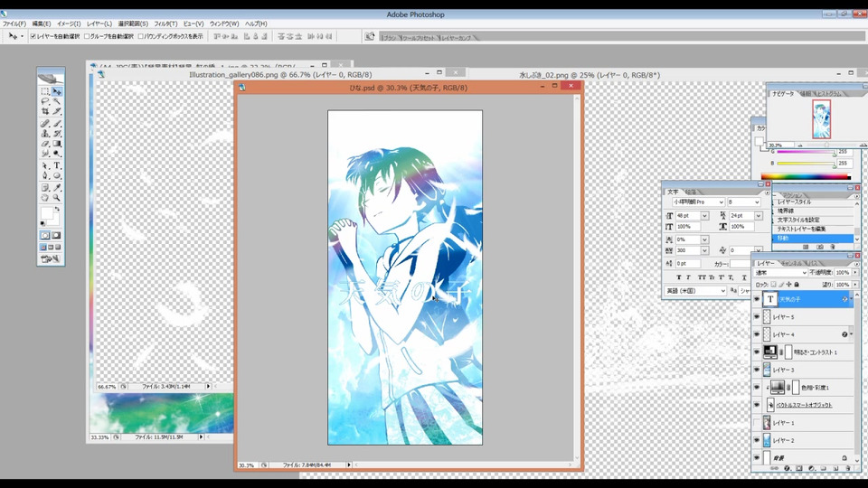Hide the 天気の子 text layer
This screenshot has width=868, height=488.
[x=757, y=299]
